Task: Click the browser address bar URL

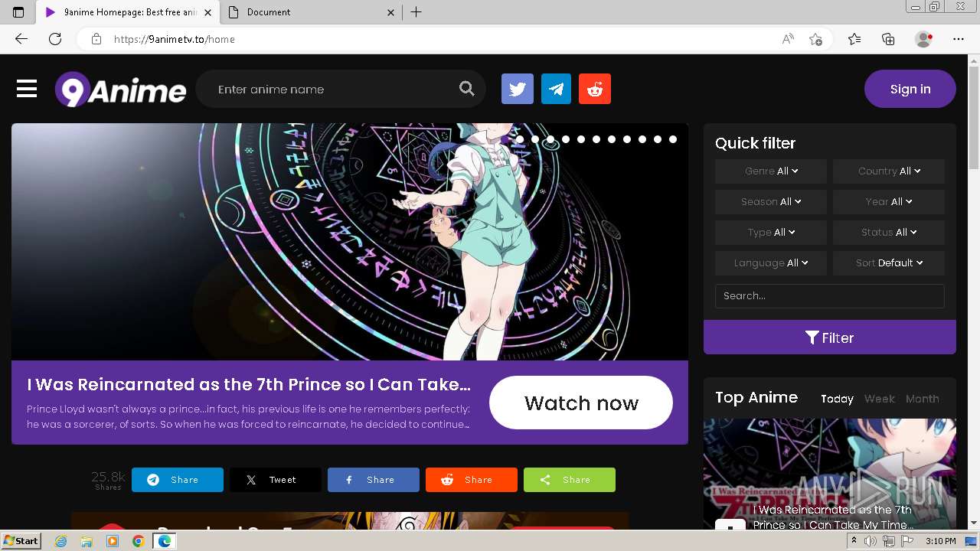Action: tap(175, 39)
